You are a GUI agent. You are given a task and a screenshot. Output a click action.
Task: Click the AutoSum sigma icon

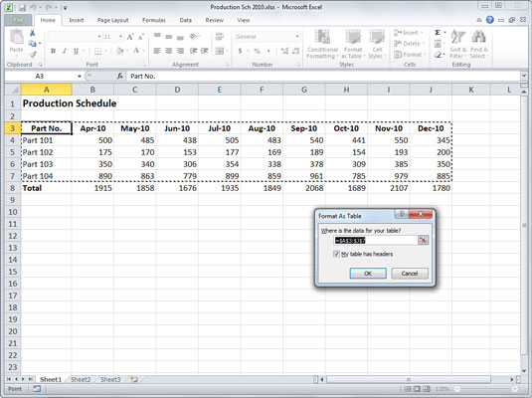pos(438,33)
